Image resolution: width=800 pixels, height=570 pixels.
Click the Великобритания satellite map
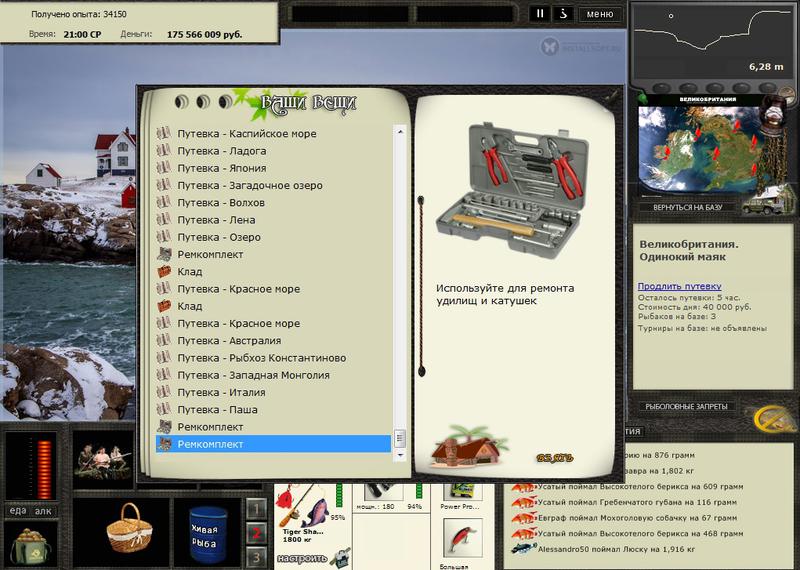point(699,149)
